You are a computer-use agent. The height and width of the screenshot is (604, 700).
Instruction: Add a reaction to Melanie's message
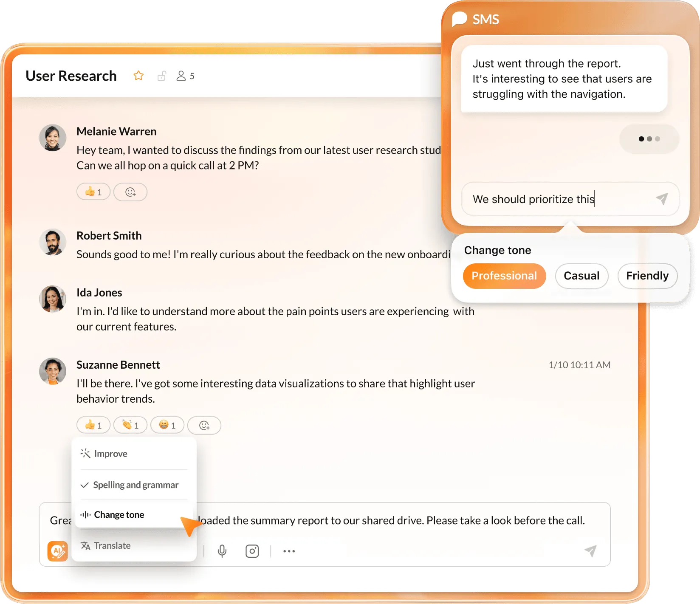click(130, 192)
